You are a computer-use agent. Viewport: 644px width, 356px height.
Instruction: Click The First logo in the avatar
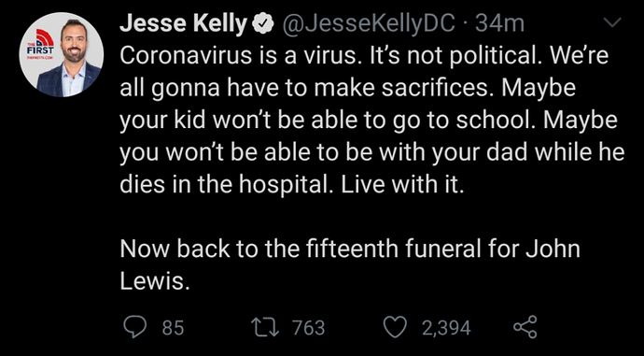click(x=41, y=46)
